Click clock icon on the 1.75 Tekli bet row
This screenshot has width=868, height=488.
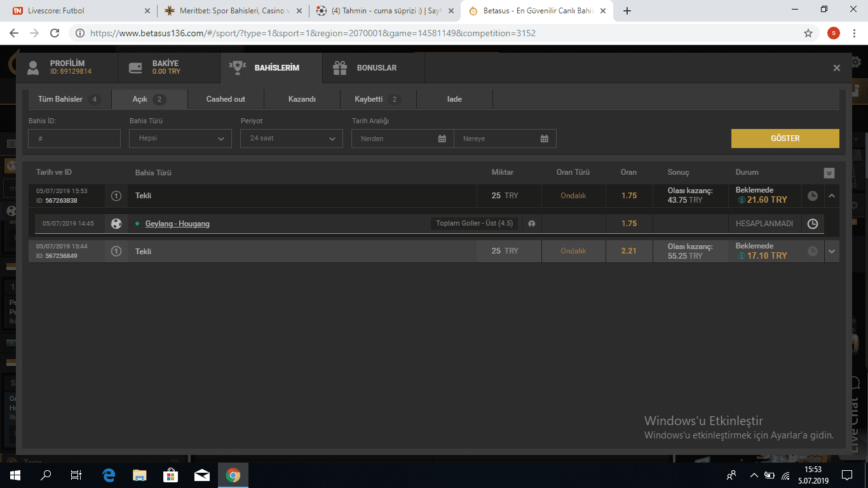click(813, 196)
